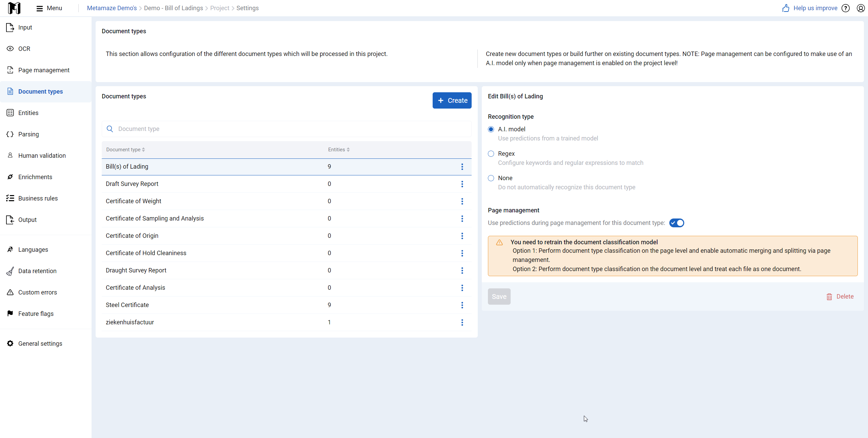Open options menu for ziekenhuisfactuur row
Image resolution: width=868 pixels, height=438 pixels.
(462, 322)
